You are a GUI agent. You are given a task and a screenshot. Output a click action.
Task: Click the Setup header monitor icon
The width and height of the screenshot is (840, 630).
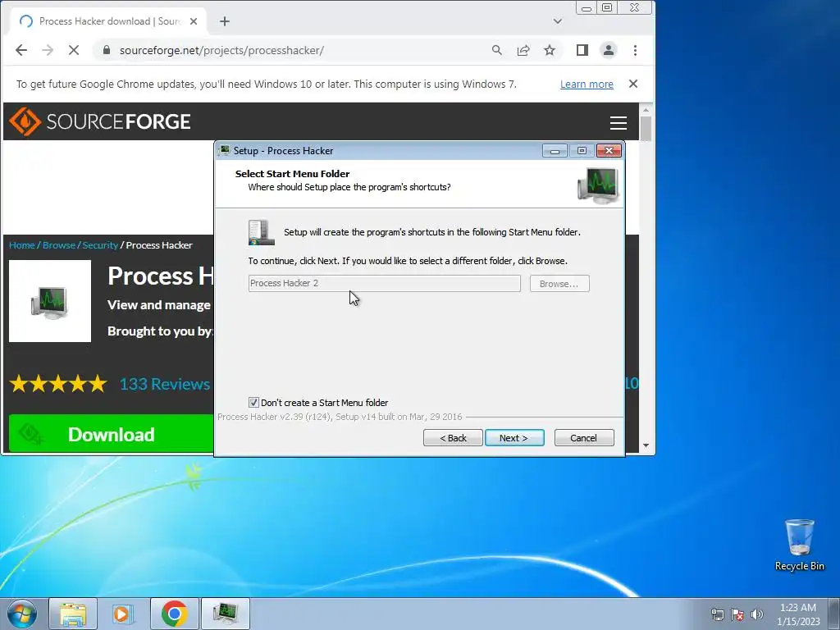pos(598,185)
